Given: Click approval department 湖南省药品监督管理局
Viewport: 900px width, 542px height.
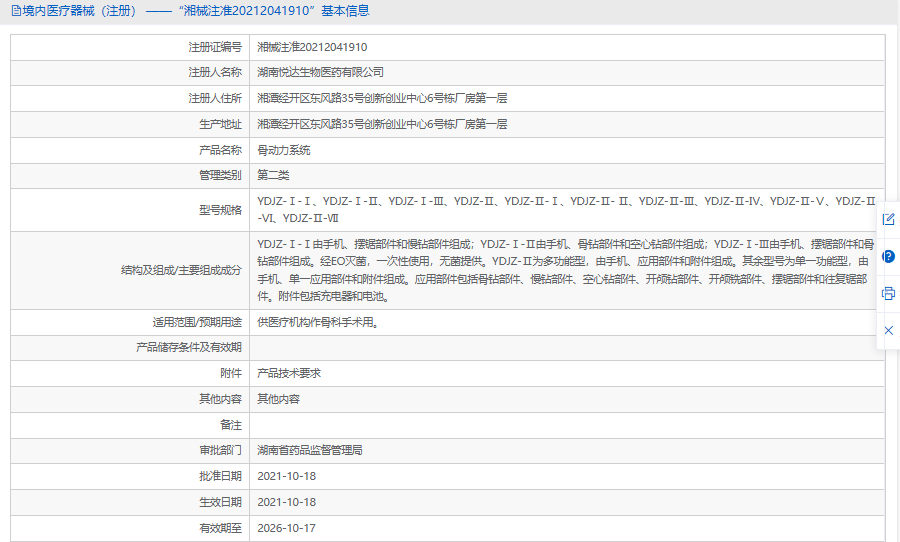Looking at the screenshot, I should [x=310, y=450].
